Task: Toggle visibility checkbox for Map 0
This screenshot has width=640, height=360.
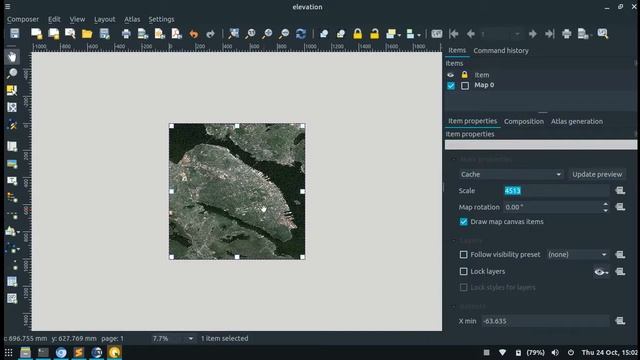Action: (x=451, y=86)
